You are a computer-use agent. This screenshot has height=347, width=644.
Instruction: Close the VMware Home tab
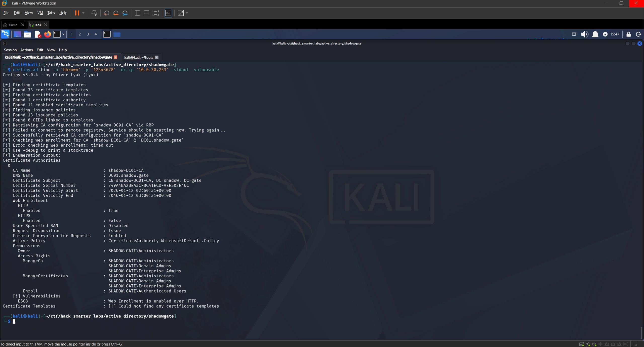pyautogui.click(x=23, y=25)
